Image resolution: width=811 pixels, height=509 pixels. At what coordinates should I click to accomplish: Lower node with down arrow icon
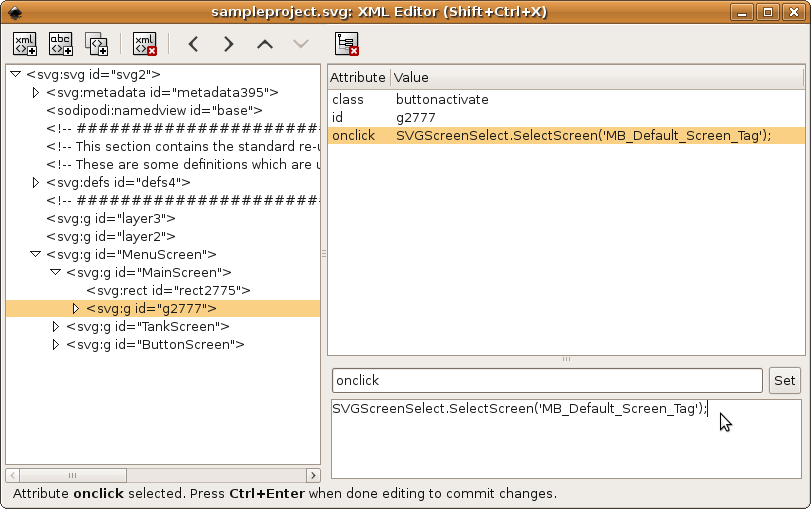301,44
